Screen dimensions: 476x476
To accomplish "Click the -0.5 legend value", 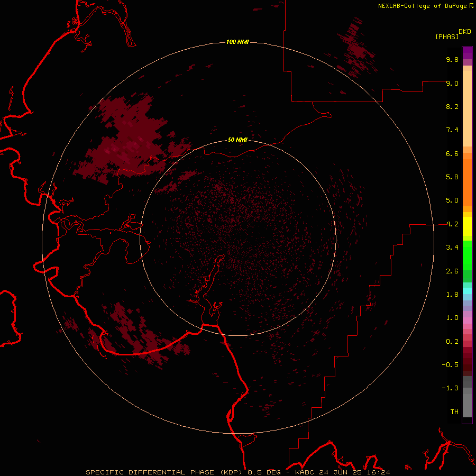I will 450,365.
